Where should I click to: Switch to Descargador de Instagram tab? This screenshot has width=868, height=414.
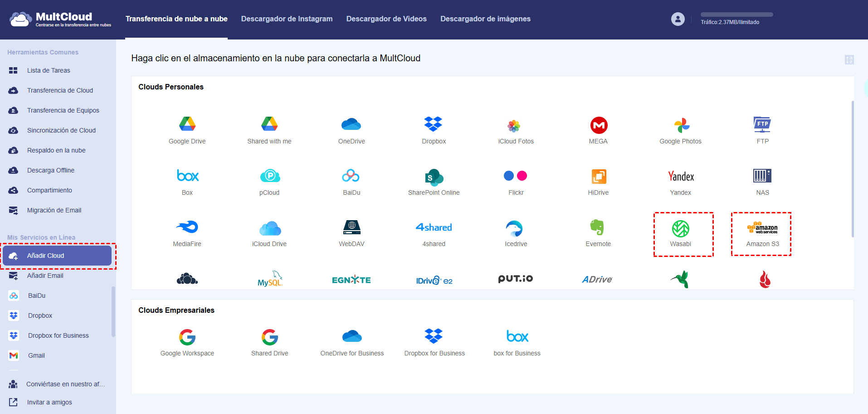click(x=287, y=19)
